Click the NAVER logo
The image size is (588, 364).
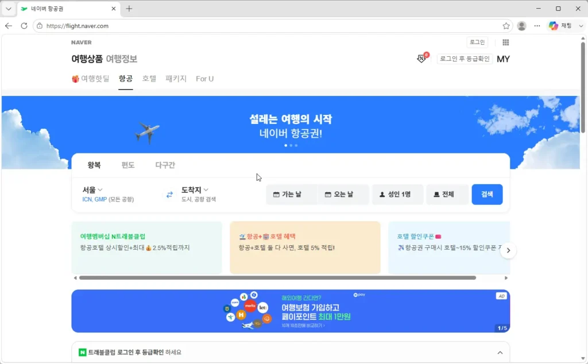click(82, 42)
